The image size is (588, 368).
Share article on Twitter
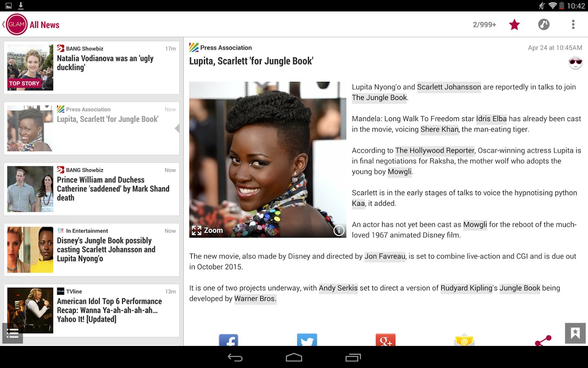(x=307, y=340)
